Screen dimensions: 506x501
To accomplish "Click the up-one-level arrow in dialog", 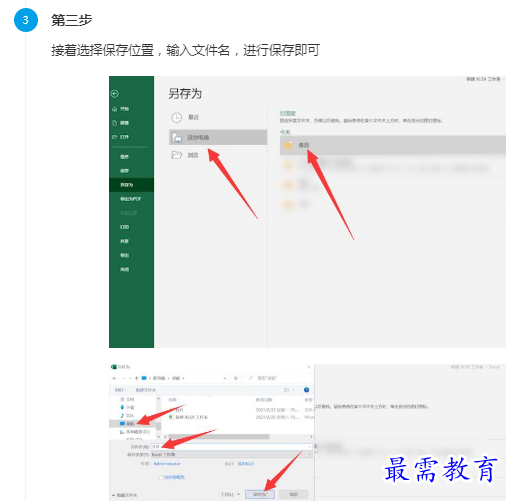I will [136, 378].
